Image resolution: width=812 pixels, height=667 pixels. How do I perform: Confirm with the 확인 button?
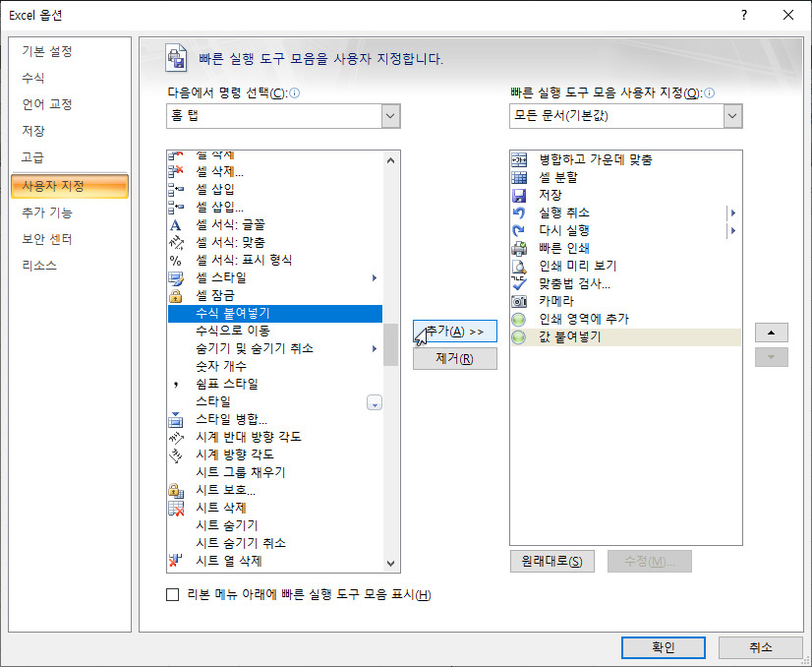coord(664,647)
